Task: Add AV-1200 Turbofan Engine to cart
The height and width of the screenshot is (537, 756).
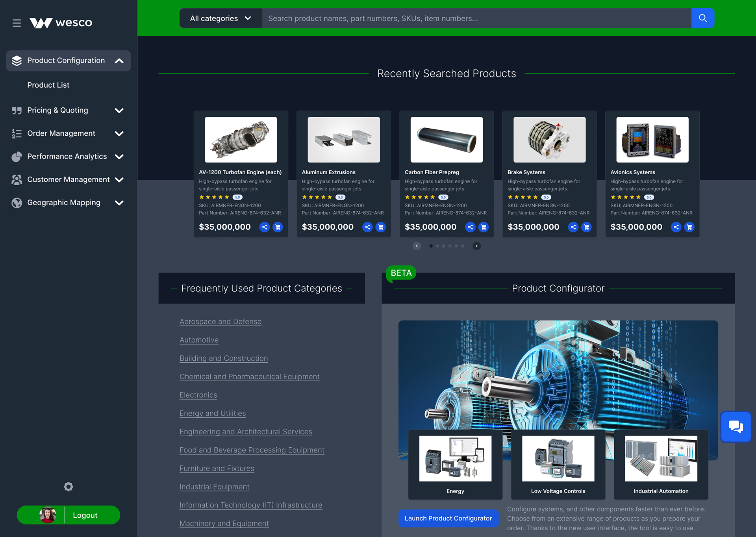Action: (278, 227)
